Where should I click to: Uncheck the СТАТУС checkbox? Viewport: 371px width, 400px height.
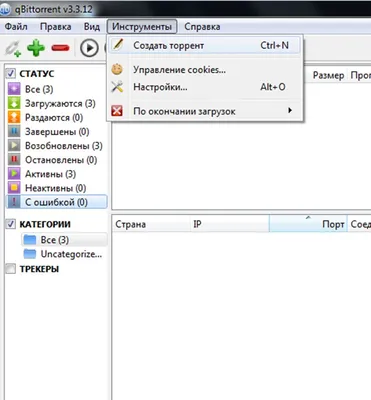point(11,73)
